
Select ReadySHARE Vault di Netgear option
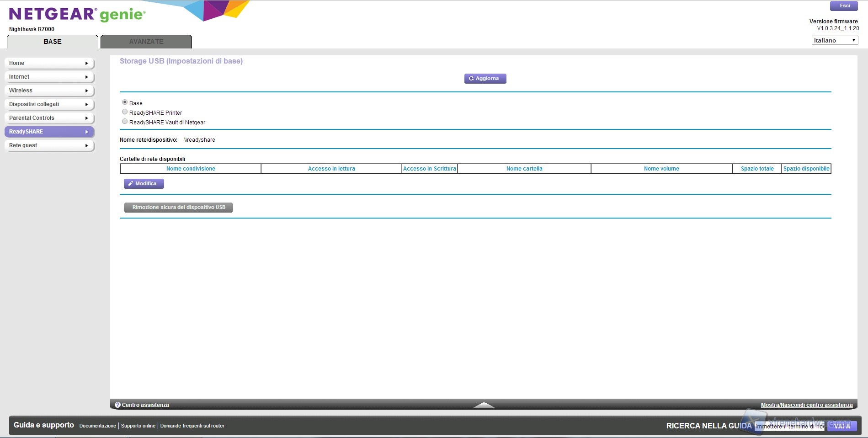[125, 122]
